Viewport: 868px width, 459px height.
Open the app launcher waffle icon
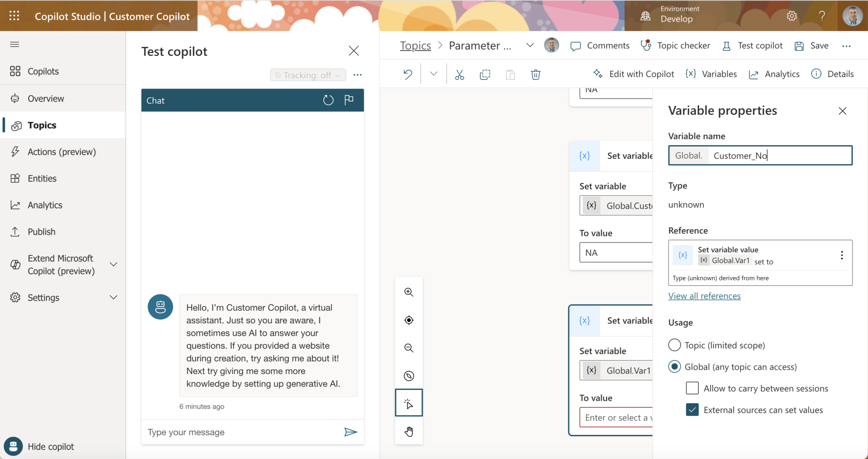[15, 16]
